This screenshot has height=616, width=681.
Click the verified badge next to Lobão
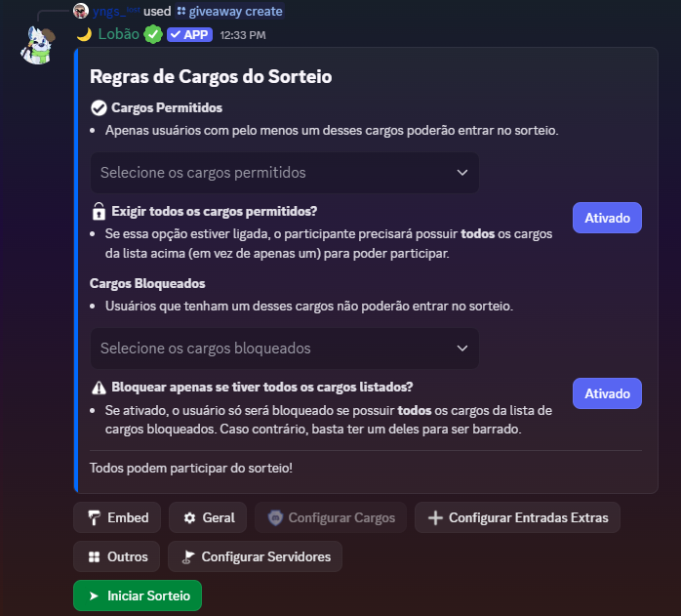[x=153, y=34]
